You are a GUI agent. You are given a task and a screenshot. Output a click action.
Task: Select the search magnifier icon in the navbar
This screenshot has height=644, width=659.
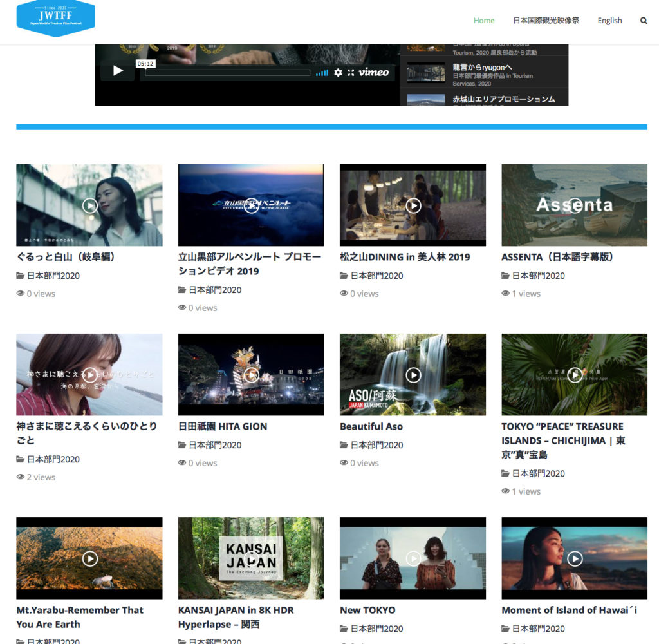pyautogui.click(x=644, y=20)
